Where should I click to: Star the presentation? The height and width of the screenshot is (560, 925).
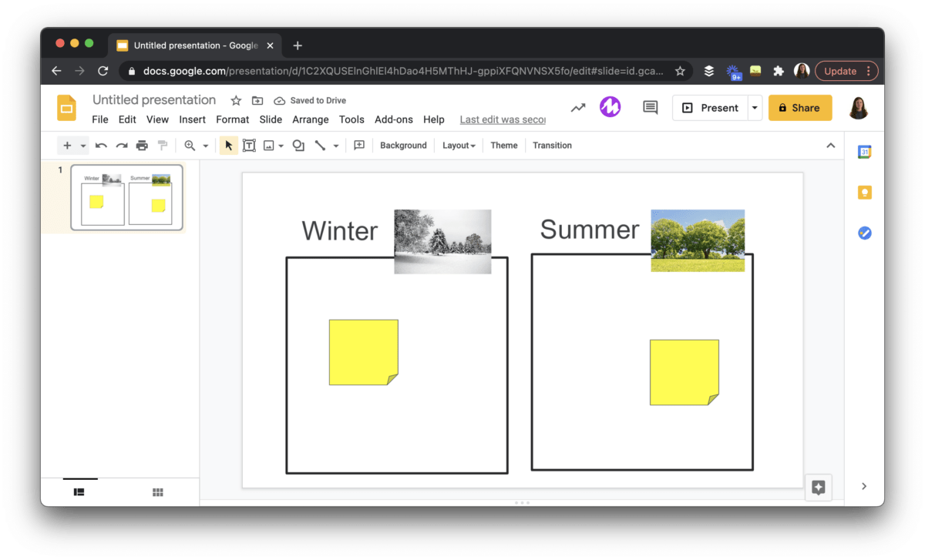(x=235, y=100)
